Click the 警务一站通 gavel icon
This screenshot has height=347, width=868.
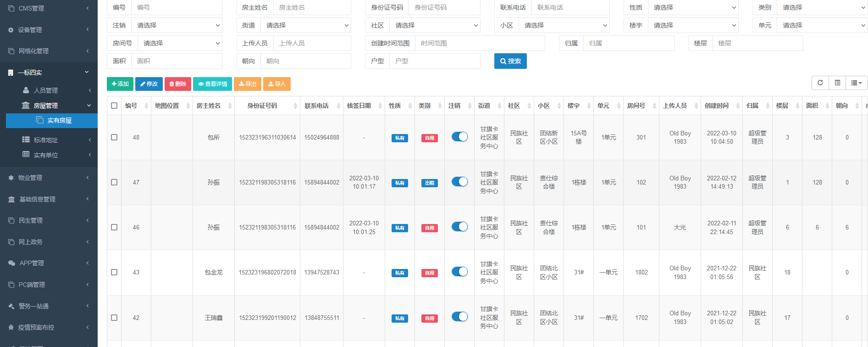[11, 306]
